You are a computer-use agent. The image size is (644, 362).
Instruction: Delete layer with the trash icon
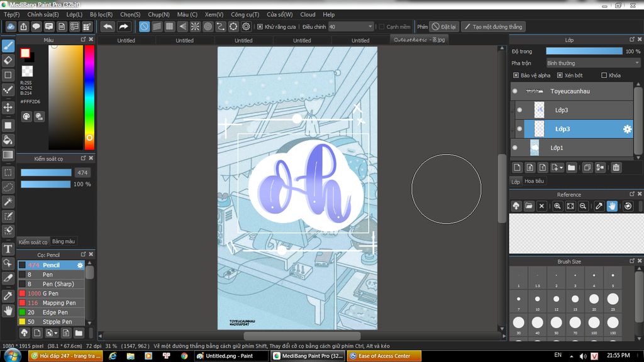point(616,167)
